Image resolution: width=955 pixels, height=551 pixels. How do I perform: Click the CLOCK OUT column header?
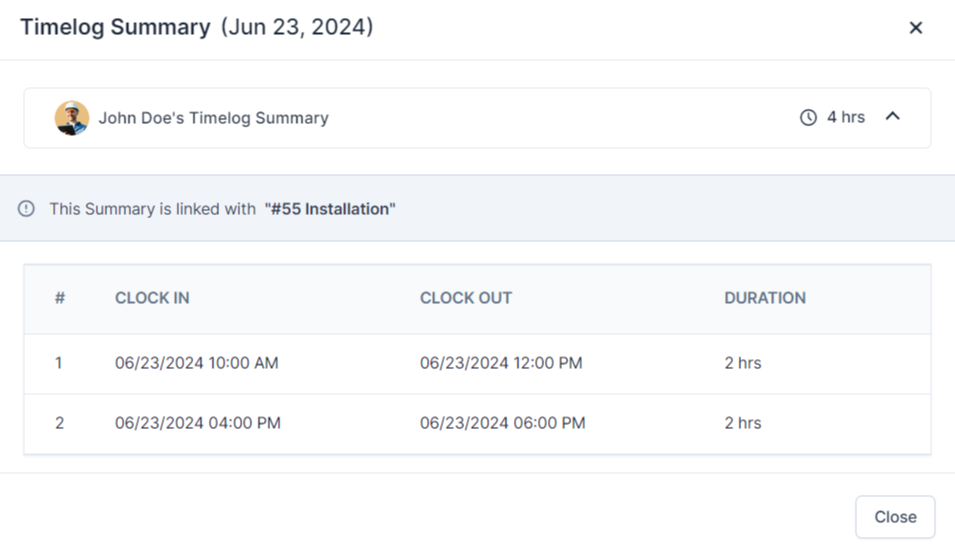click(466, 298)
